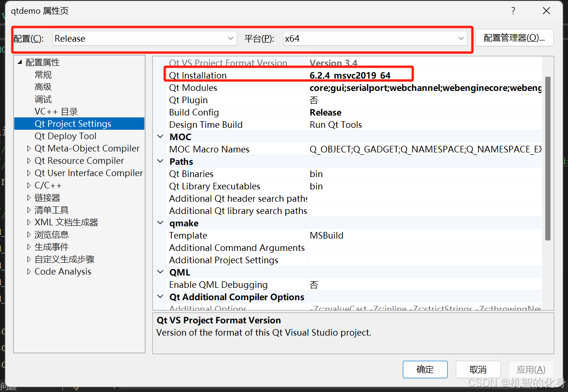Click the Build Config value Release

pos(326,112)
